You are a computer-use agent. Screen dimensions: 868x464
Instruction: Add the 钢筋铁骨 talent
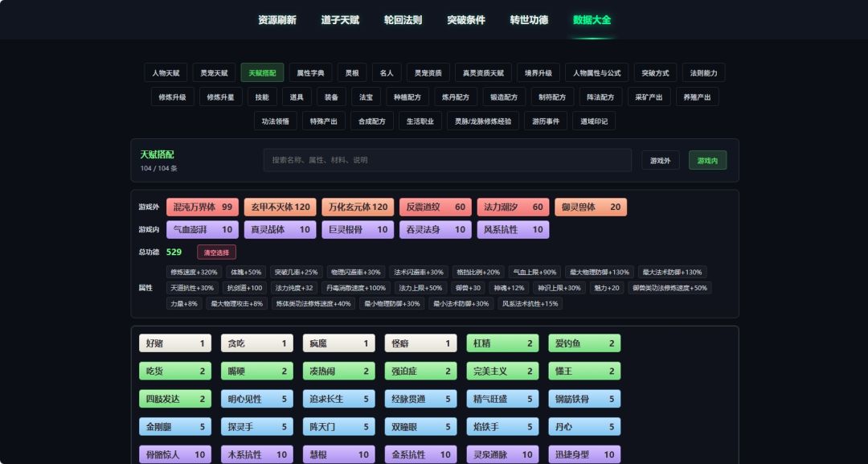pyautogui.click(x=584, y=399)
